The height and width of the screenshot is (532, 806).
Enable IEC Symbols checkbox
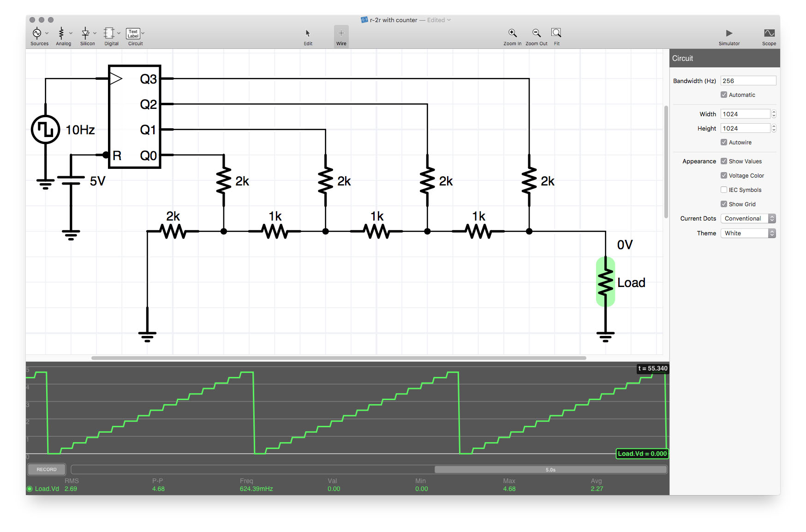724,190
